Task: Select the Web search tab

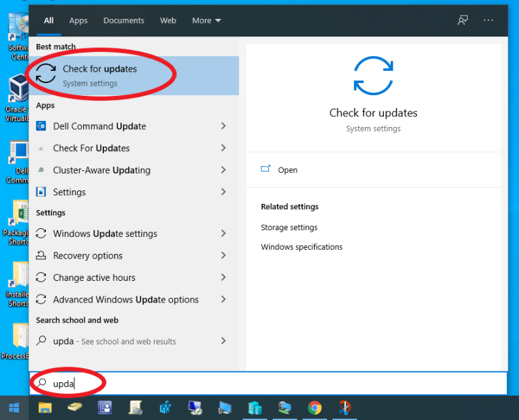Action: (x=168, y=21)
